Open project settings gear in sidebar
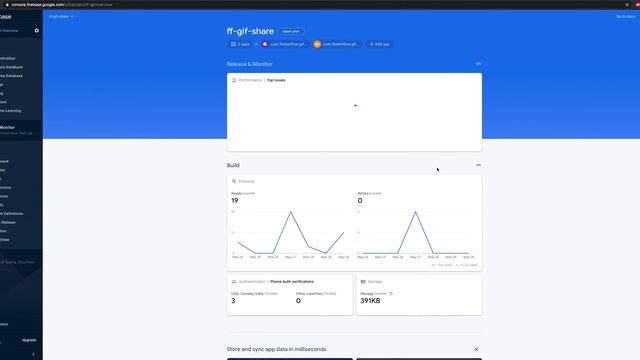This screenshot has height=360, width=640. tap(37, 31)
